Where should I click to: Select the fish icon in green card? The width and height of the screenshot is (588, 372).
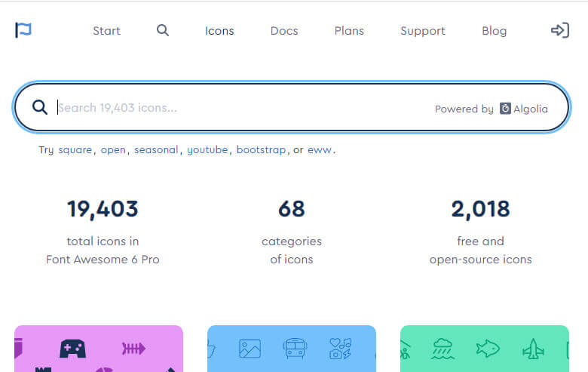(x=487, y=349)
